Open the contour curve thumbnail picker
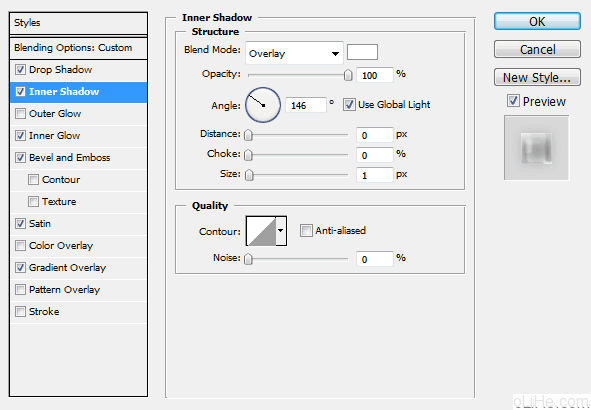This screenshot has height=410, width=591. 261,231
